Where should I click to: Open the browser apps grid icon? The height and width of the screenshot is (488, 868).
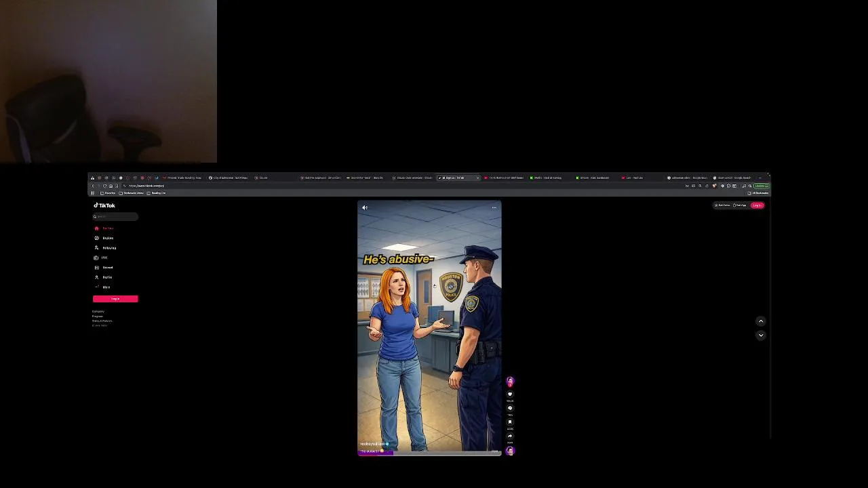[92, 192]
